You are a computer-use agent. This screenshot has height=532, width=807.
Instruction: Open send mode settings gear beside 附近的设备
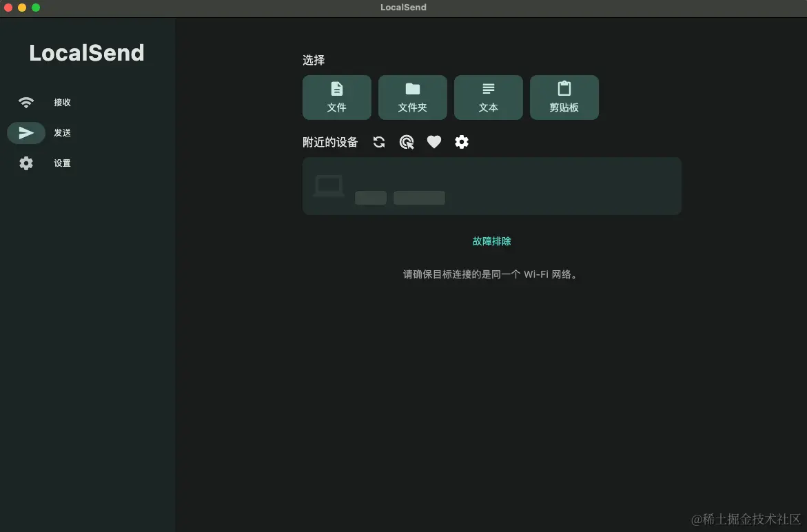click(462, 142)
